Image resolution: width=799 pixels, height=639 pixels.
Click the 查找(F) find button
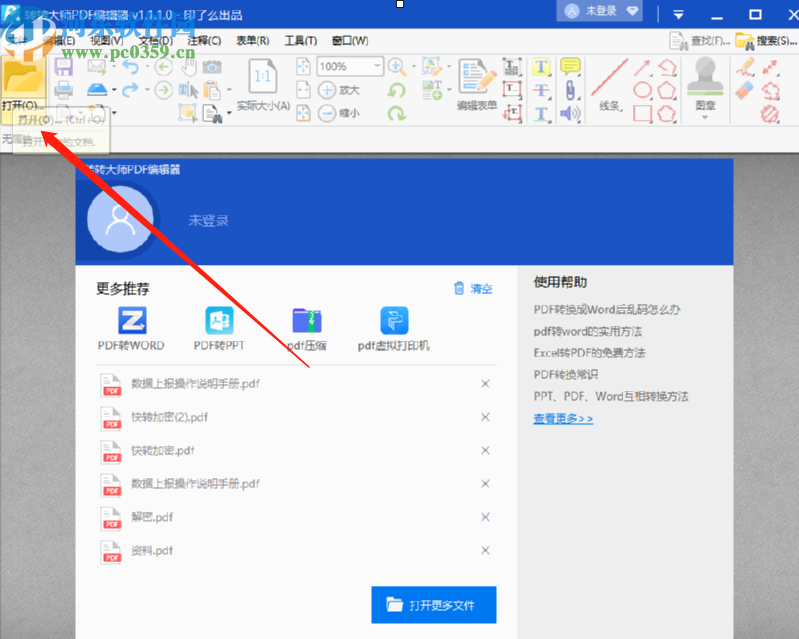click(700, 41)
